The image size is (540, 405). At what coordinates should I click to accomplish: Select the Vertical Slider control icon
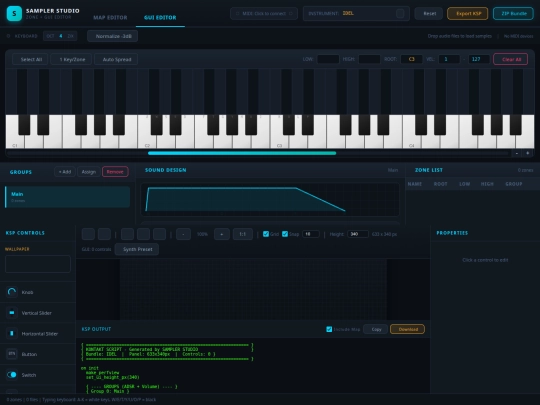(x=12, y=313)
